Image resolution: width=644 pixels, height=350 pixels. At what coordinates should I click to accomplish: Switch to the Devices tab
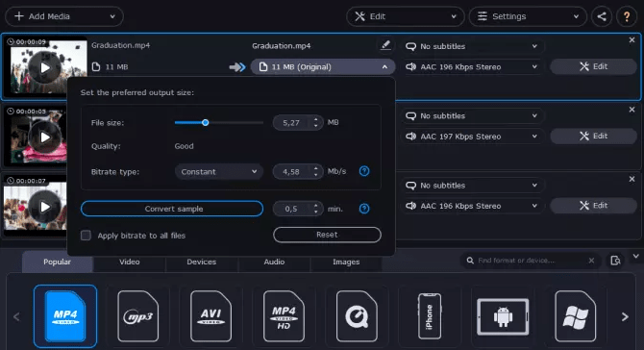click(201, 262)
